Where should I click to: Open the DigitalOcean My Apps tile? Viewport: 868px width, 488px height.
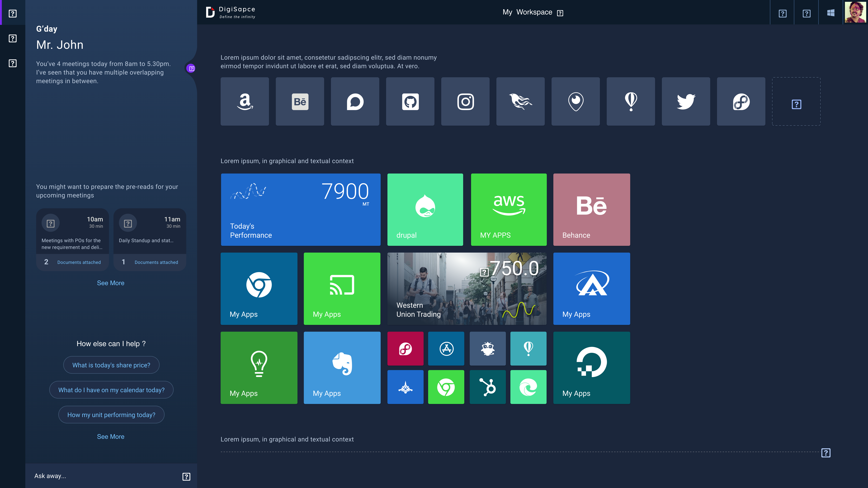592,368
